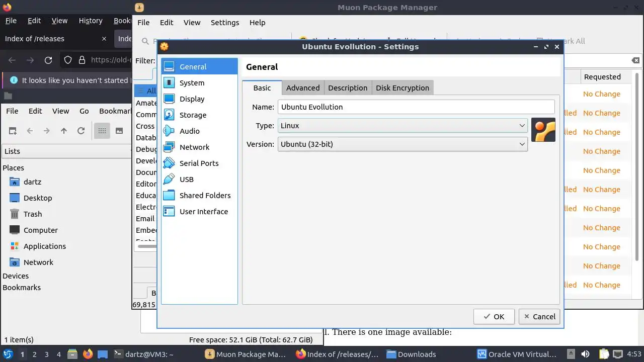This screenshot has width=644, height=362.
Task: Open the Help menu in Muon
Action: click(x=257, y=23)
